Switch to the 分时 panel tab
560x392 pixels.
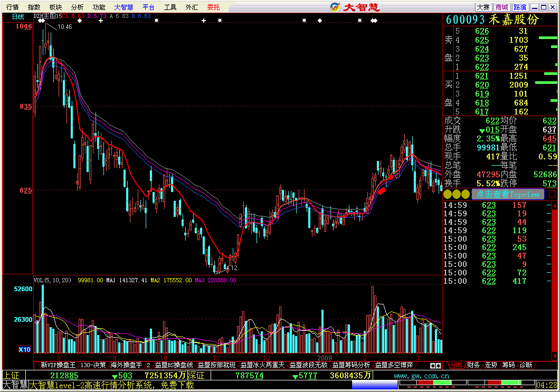(x=455, y=365)
